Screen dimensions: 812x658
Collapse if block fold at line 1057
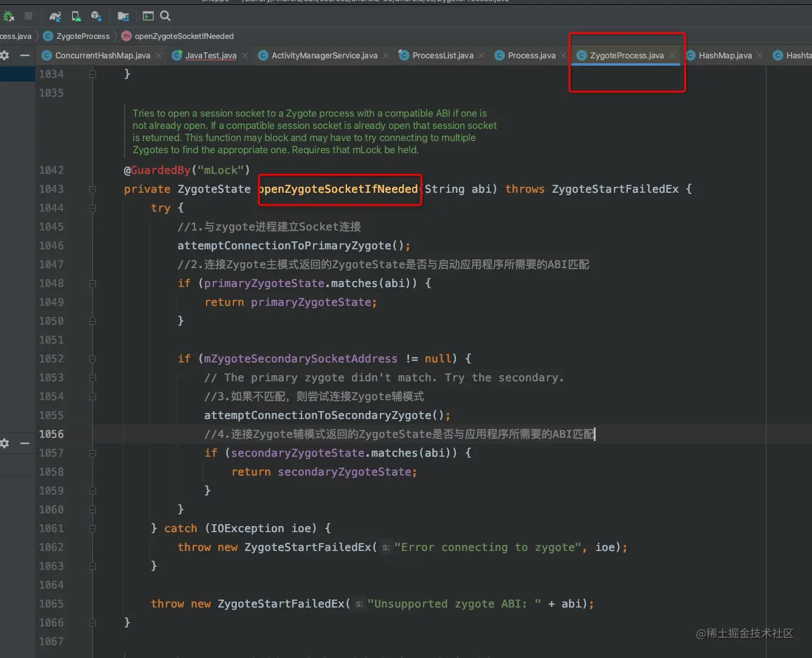(92, 453)
